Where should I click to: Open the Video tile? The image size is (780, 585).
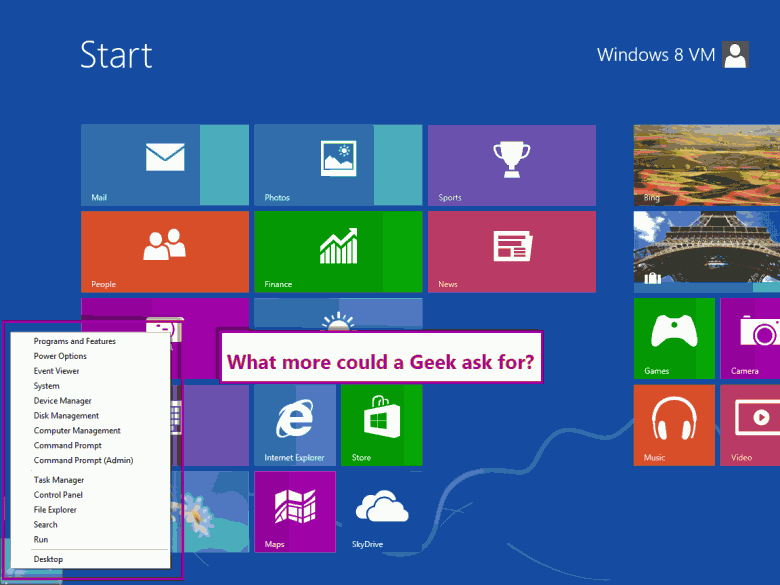tap(750, 425)
